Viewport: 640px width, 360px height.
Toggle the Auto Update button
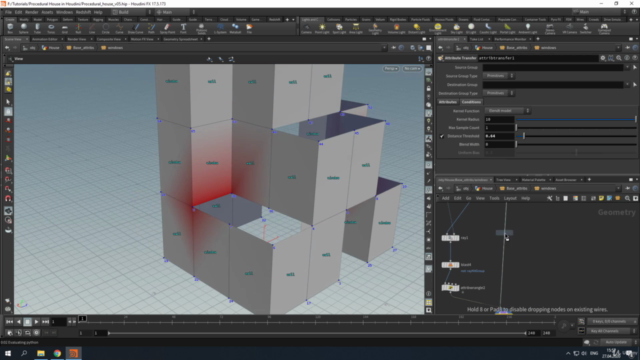(x=616, y=342)
